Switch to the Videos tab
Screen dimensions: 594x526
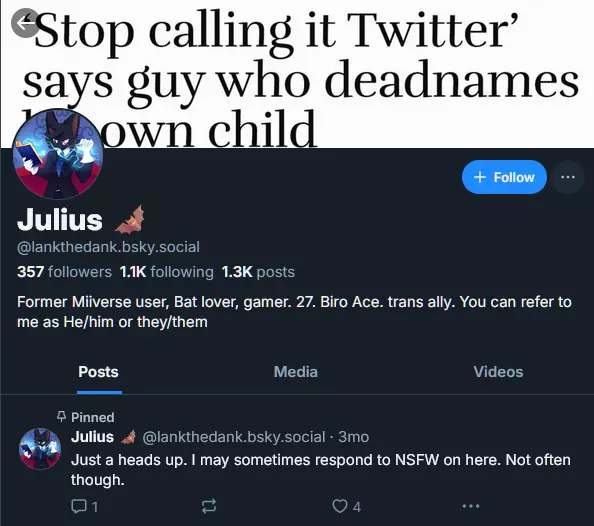[498, 372]
